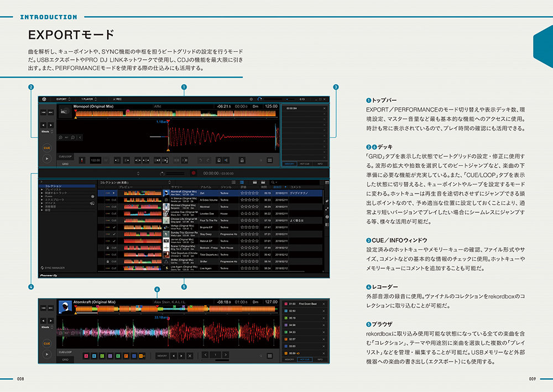
Task: Switch to GRID tab on Monopol deck
Action: tap(65, 164)
